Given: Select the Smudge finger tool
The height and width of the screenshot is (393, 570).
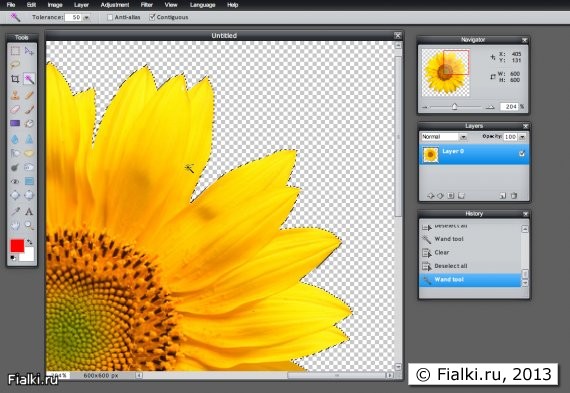Looking at the screenshot, I should (x=15, y=153).
